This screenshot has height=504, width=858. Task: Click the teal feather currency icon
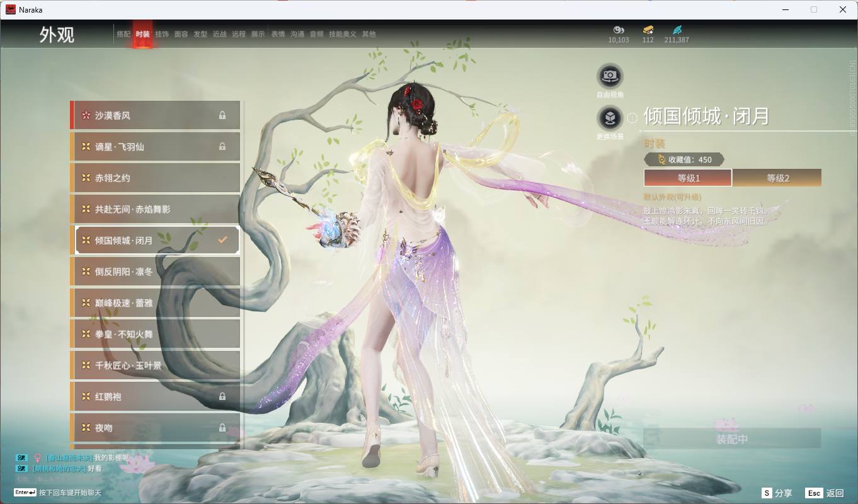pyautogui.click(x=677, y=30)
